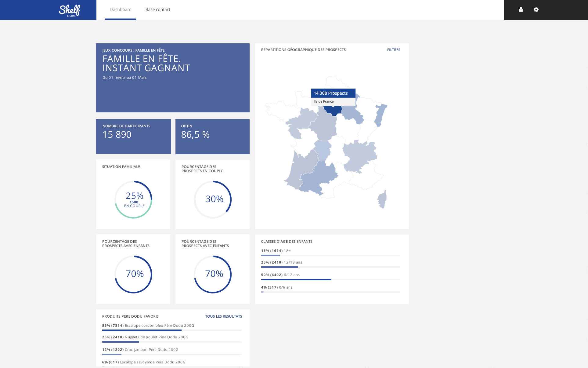
Task: Open the Base contact tab
Action: point(158,9)
